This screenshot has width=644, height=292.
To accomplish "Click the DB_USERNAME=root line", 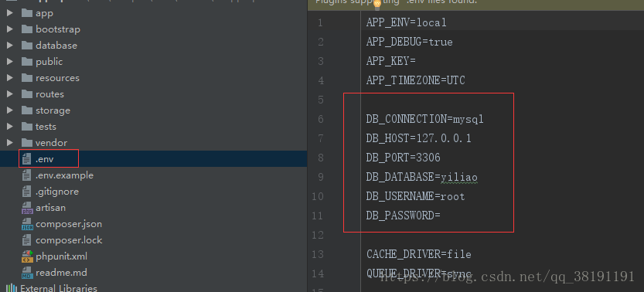I will pos(416,196).
